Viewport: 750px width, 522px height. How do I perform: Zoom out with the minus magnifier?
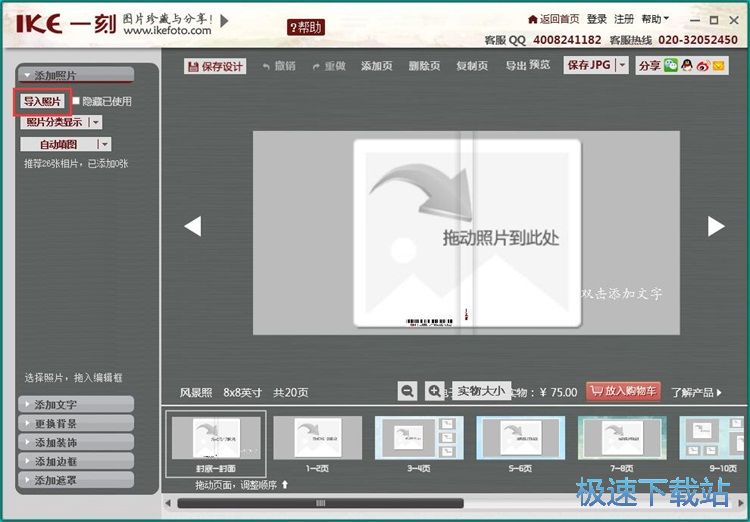click(x=408, y=391)
